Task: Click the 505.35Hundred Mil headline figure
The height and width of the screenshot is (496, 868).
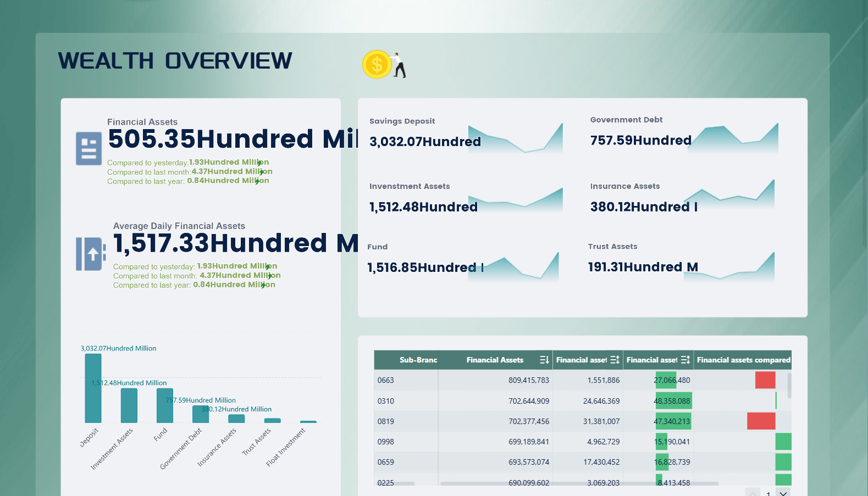Action: [x=233, y=138]
